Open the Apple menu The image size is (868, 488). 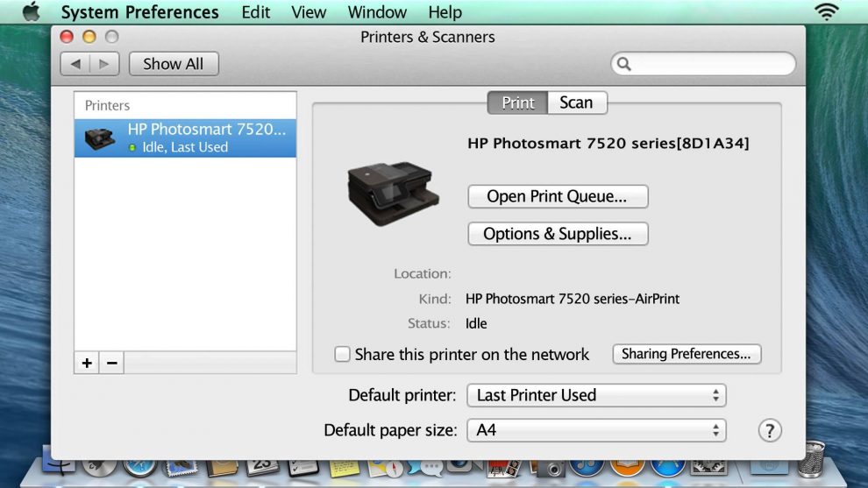tap(31, 12)
